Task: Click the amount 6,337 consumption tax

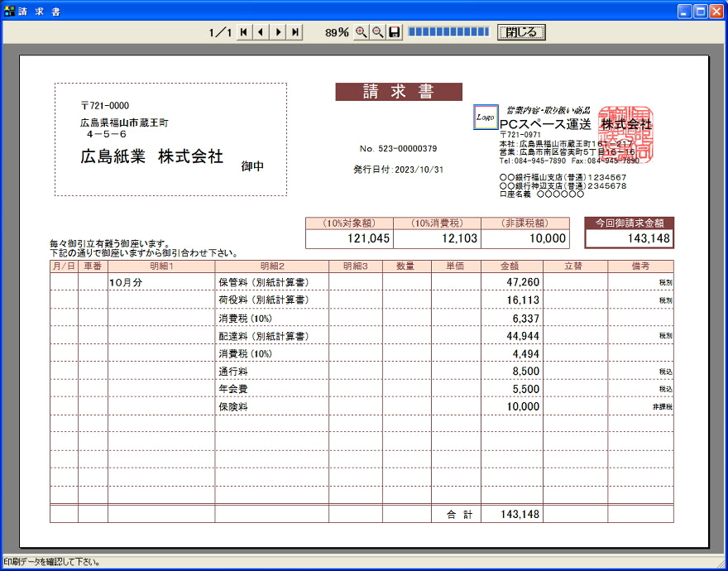Action: pyautogui.click(x=525, y=319)
